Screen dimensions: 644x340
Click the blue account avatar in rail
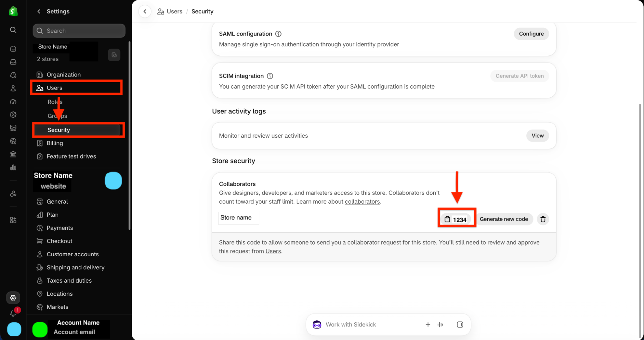click(14, 330)
